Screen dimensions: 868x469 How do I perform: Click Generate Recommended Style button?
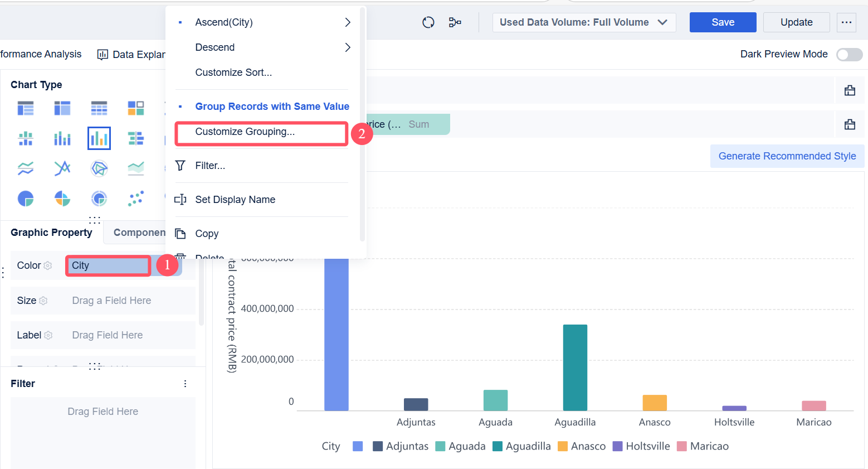tap(787, 156)
